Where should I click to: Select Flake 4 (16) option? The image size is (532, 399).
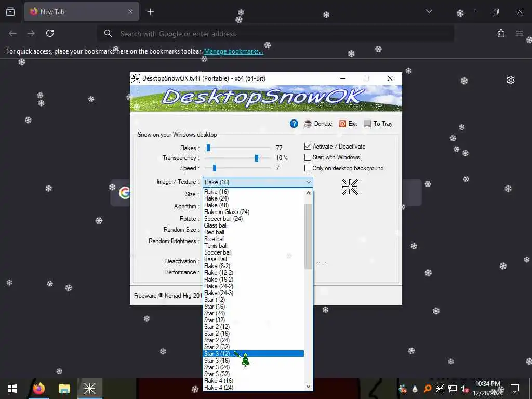(x=254, y=381)
